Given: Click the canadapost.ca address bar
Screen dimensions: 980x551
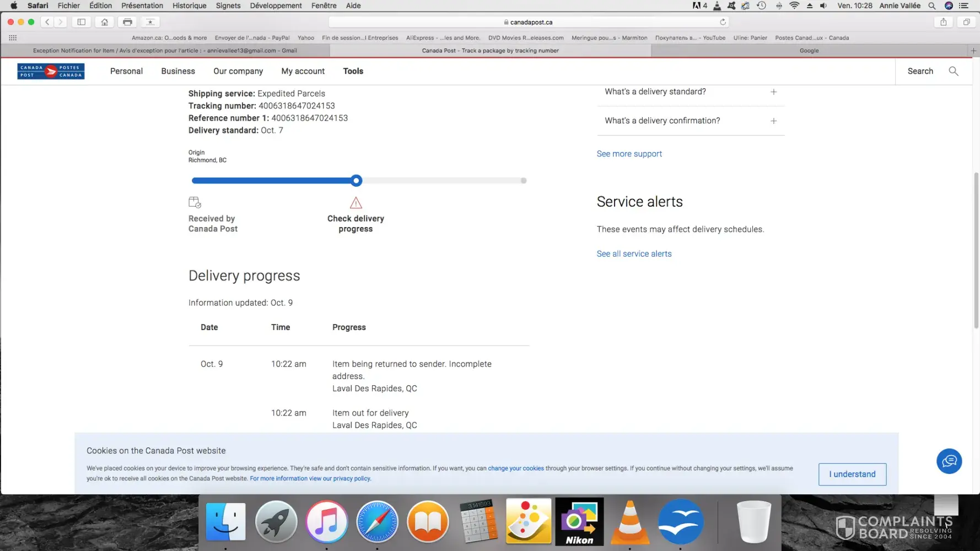Looking at the screenshot, I should pyautogui.click(x=528, y=22).
